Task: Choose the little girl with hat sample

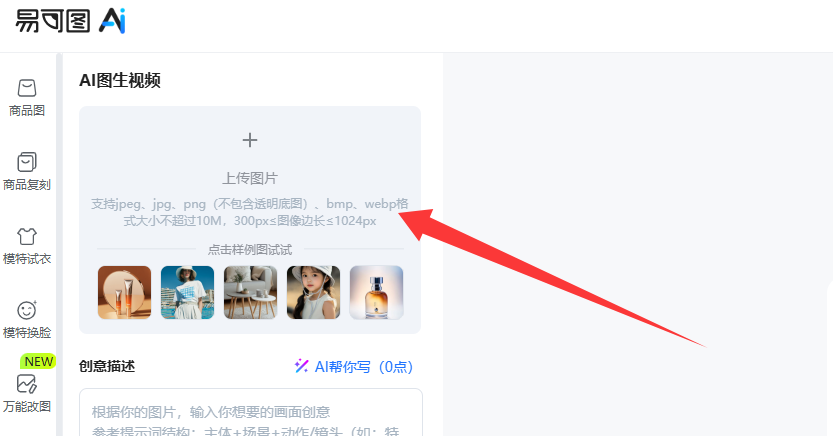Action: 313,293
